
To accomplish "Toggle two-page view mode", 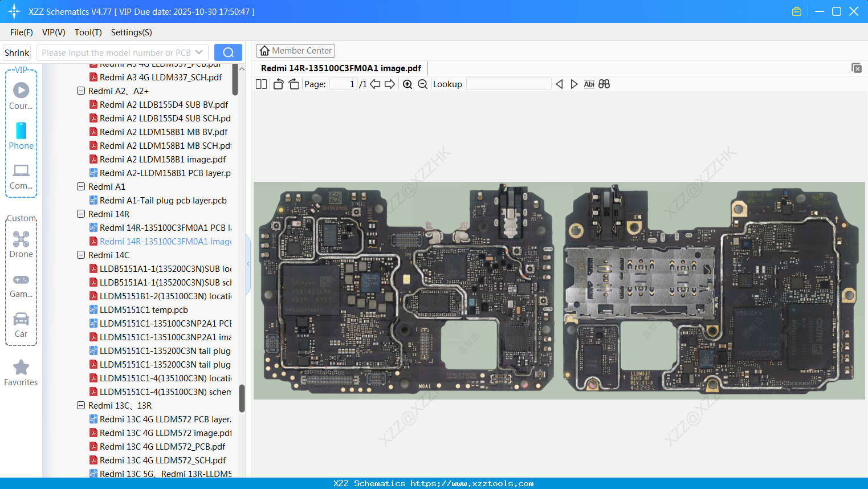I will (261, 84).
